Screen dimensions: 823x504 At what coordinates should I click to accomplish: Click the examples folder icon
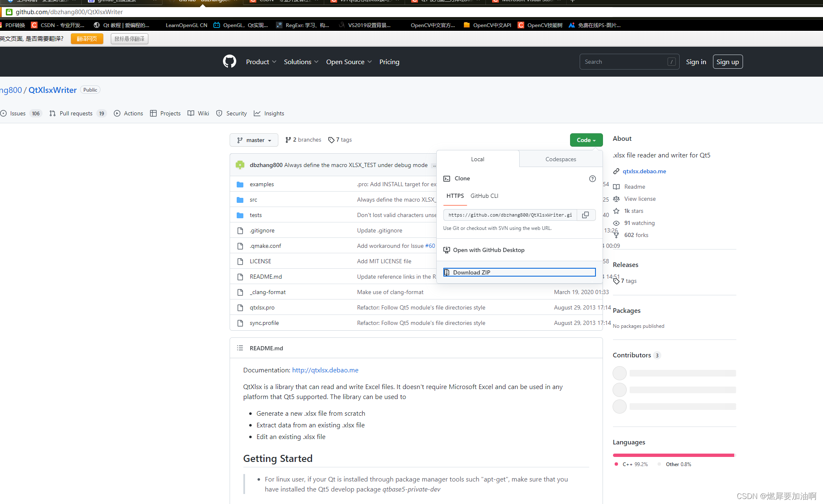click(x=240, y=185)
